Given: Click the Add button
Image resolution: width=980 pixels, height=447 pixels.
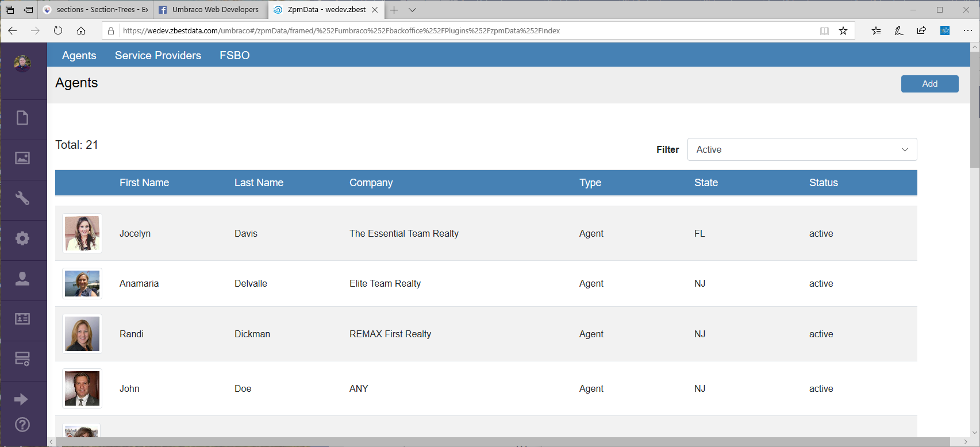Looking at the screenshot, I should [x=929, y=84].
